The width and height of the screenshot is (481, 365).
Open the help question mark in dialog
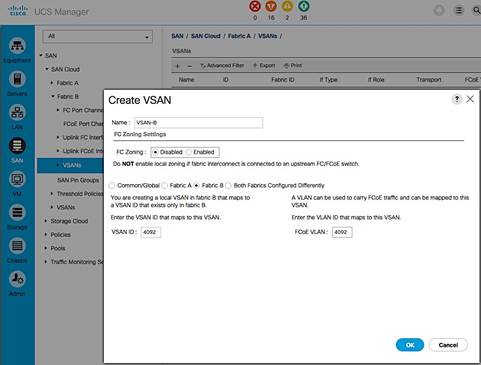pyautogui.click(x=457, y=99)
